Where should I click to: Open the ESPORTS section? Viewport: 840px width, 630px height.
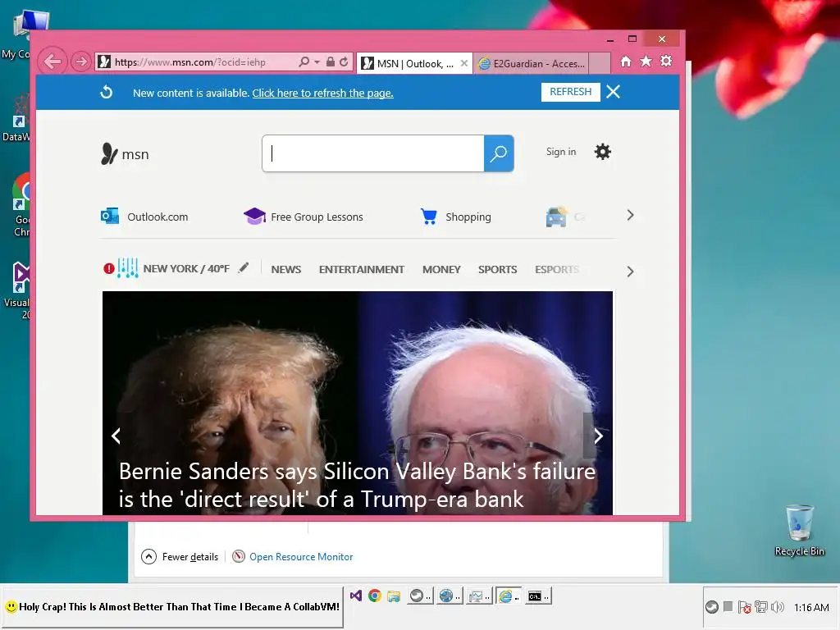coord(557,269)
